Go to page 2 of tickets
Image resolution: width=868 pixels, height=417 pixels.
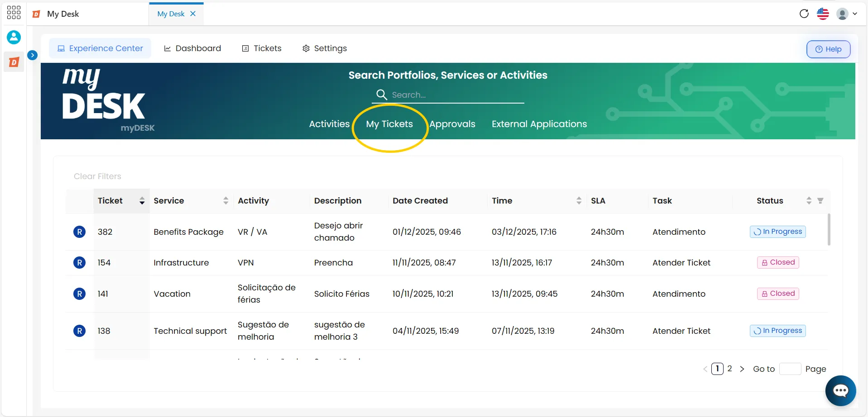tap(729, 369)
